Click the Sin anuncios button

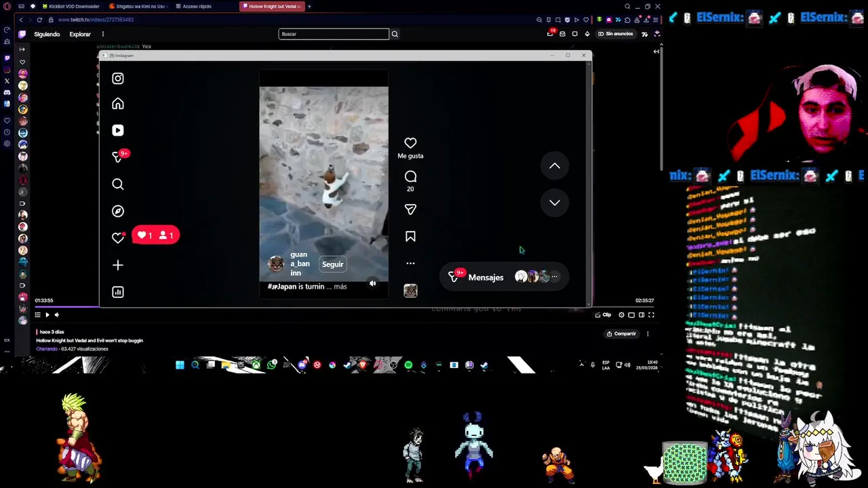(x=616, y=34)
